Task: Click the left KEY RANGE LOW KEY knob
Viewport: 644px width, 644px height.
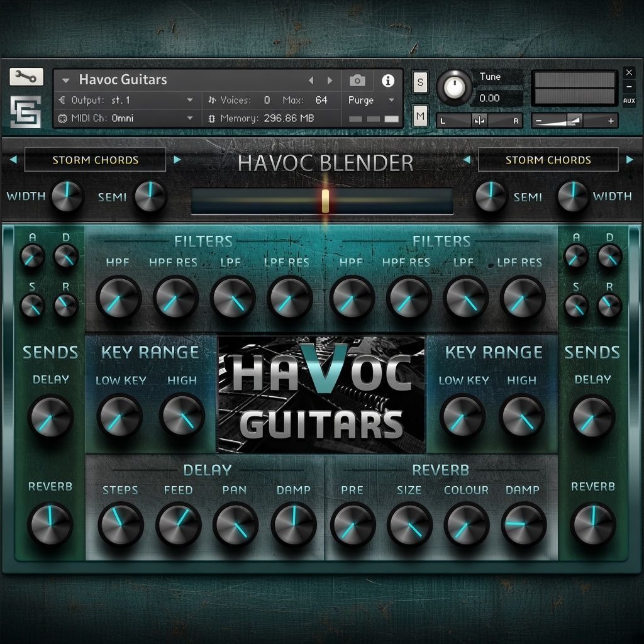Action: point(119,416)
